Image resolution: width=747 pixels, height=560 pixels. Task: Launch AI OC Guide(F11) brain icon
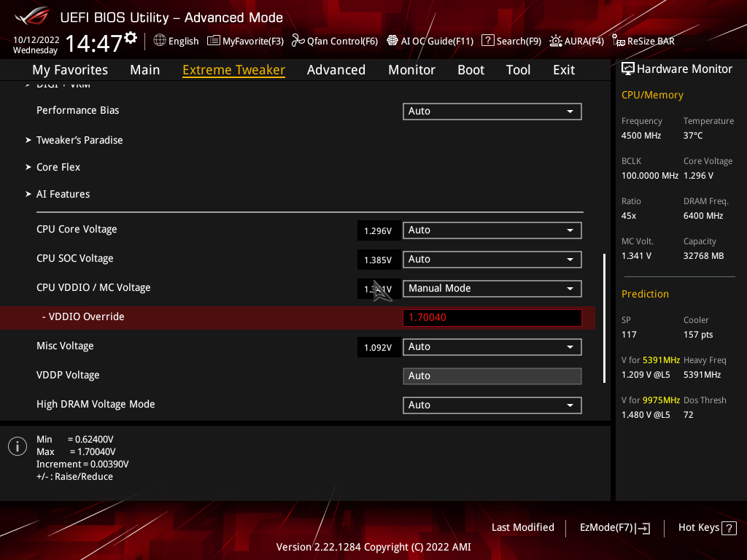point(392,41)
